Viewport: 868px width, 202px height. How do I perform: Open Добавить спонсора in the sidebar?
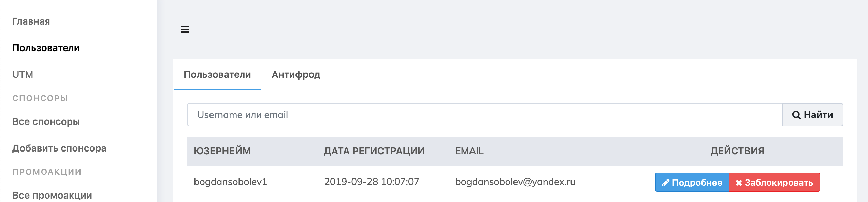(x=59, y=148)
